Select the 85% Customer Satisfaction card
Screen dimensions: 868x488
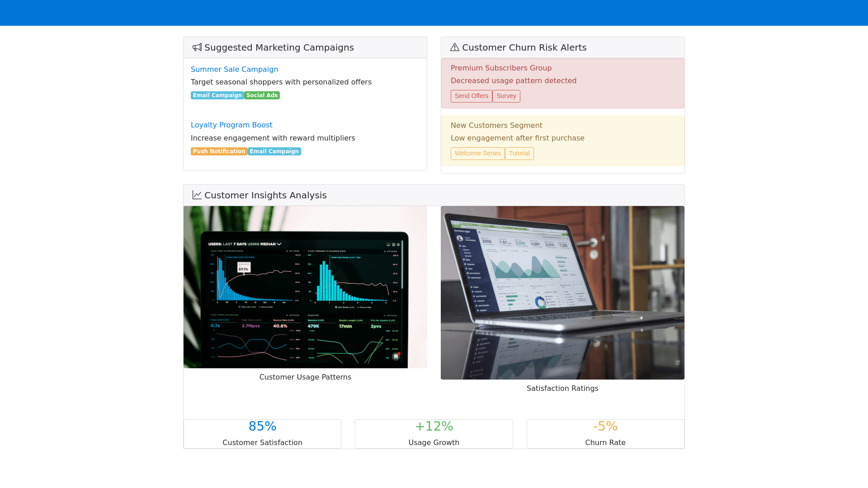click(x=262, y=434)
